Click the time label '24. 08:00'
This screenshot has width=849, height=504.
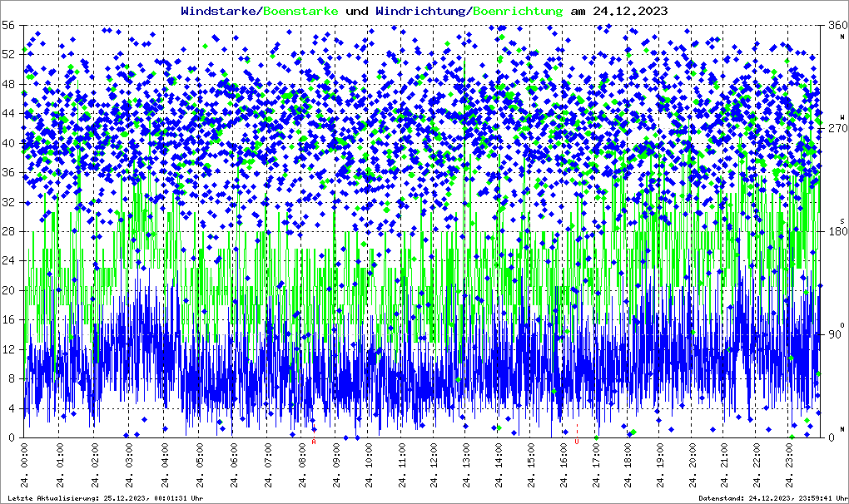[x=303, y=465]
